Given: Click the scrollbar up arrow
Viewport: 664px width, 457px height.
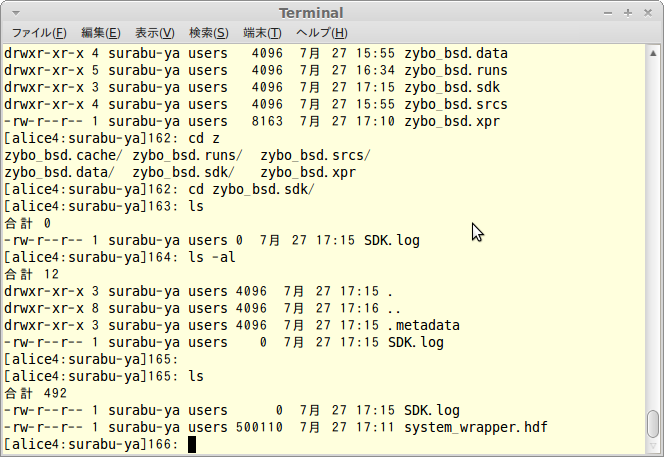Looking at the screenshot, I should (x=653, y=53).
